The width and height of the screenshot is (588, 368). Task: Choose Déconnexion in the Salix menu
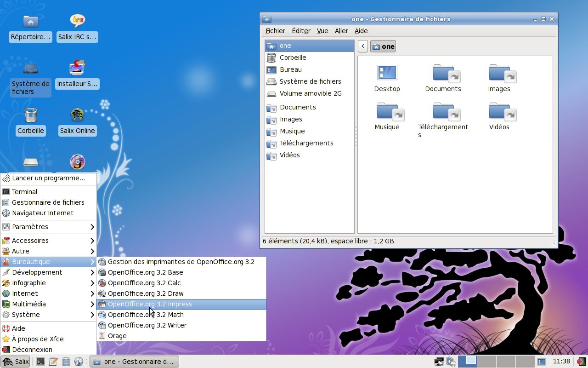(48, 350)
